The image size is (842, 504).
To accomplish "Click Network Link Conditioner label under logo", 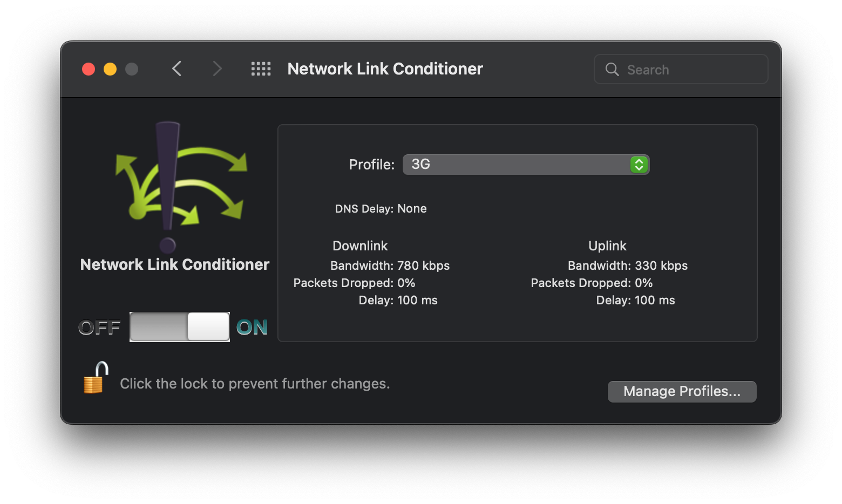I will [x=175, y=264].
